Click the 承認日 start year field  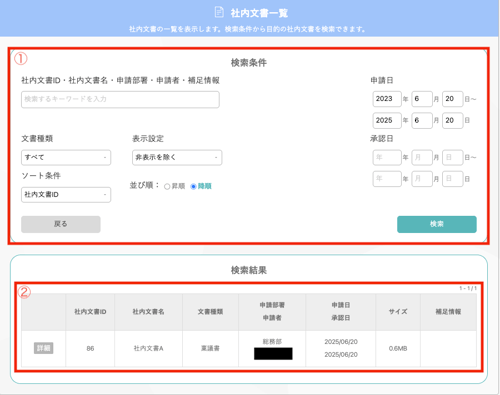click(387, 157)
